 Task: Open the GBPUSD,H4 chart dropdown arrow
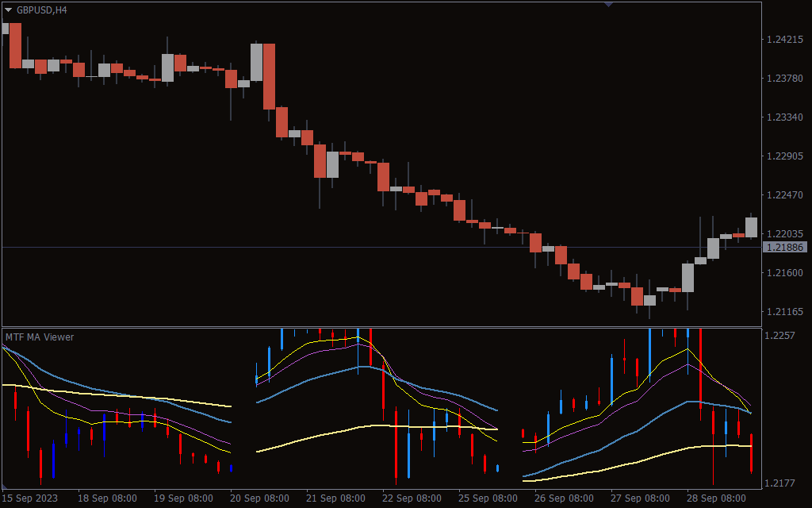pos(8,10)
